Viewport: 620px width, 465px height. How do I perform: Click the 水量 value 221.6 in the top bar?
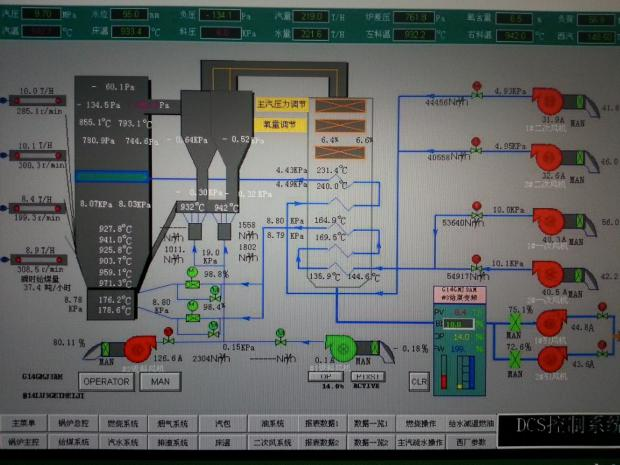click(x=311, y=34)
